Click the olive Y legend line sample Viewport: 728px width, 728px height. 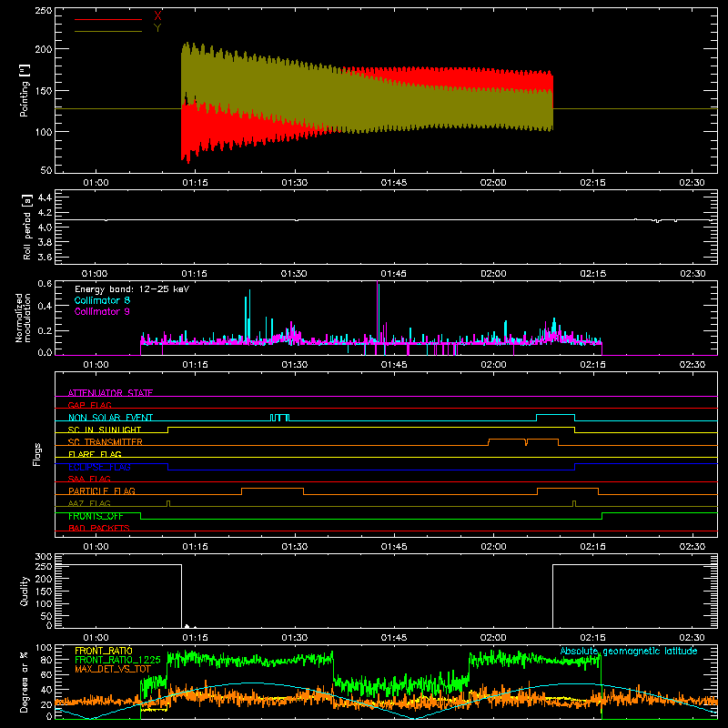[108, 31]
